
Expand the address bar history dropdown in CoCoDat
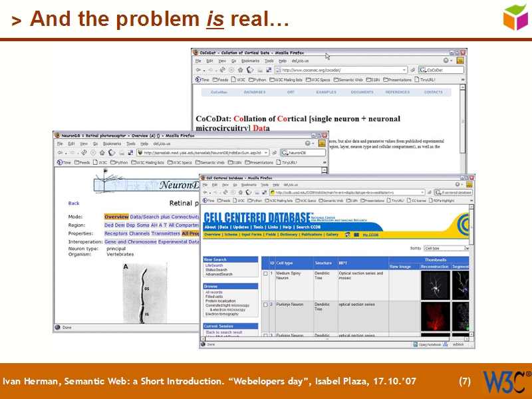(x=405, y=70)
